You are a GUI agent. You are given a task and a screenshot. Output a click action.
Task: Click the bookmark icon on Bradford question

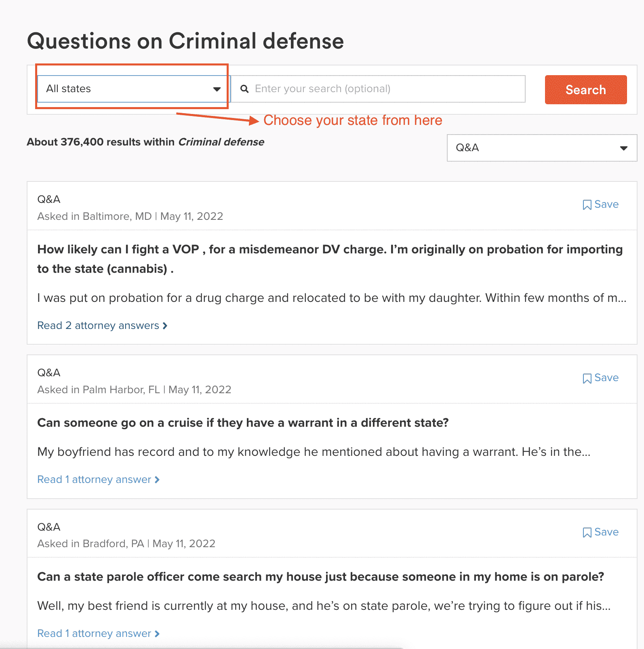(587, 533)
